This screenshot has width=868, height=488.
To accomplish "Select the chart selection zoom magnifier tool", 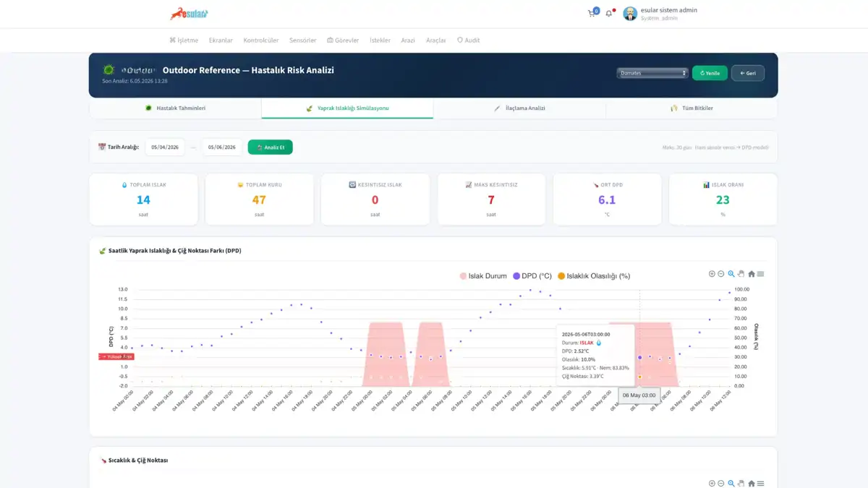I will (731, 274).
